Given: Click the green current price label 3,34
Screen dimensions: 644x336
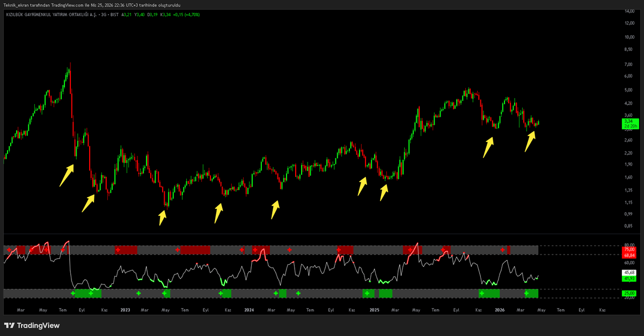Looking at the screenshot, I should 629,122.
